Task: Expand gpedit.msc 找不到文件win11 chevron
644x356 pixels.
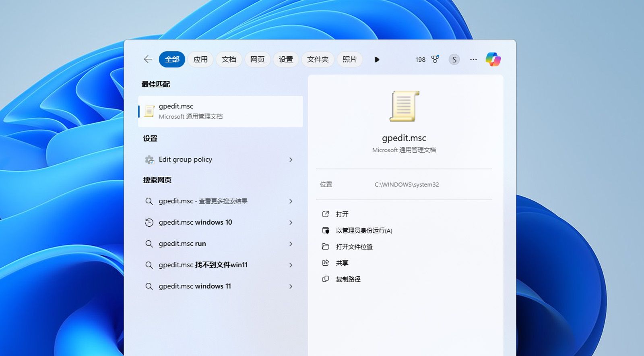Action: pyautogui.click(x=291, y=265)
